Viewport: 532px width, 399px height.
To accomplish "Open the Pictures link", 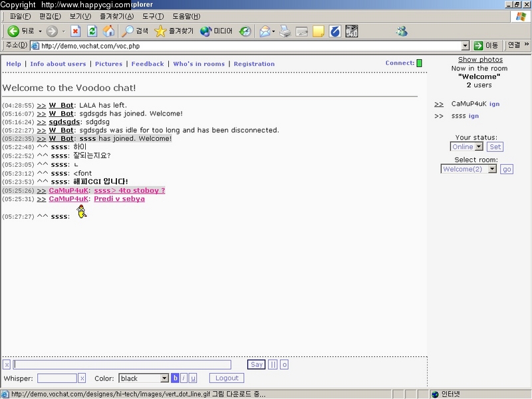I will pyautogui.click(x=108, y=64).
